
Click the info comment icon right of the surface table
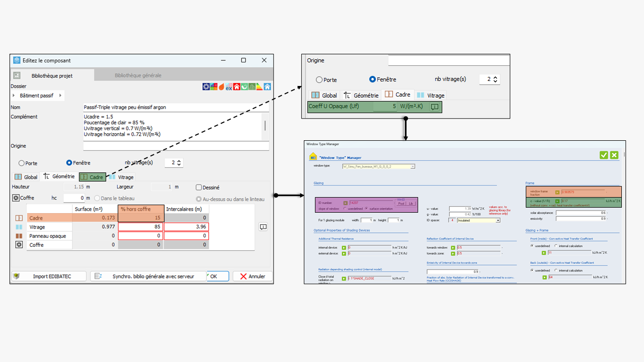pyautogui.click(x=263, y=227)
